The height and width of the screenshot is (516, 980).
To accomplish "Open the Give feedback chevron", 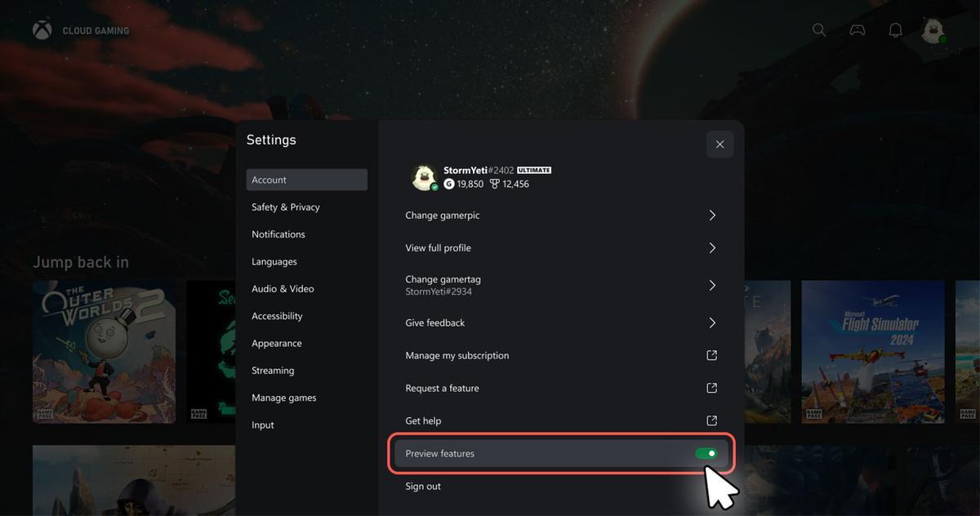I will (x=712, y=323).
